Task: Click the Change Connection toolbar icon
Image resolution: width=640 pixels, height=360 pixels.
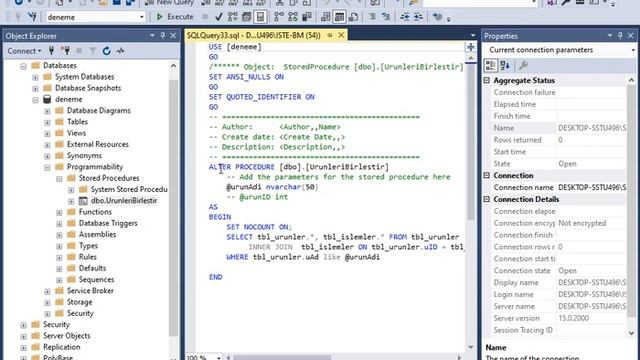Action: 32,17
